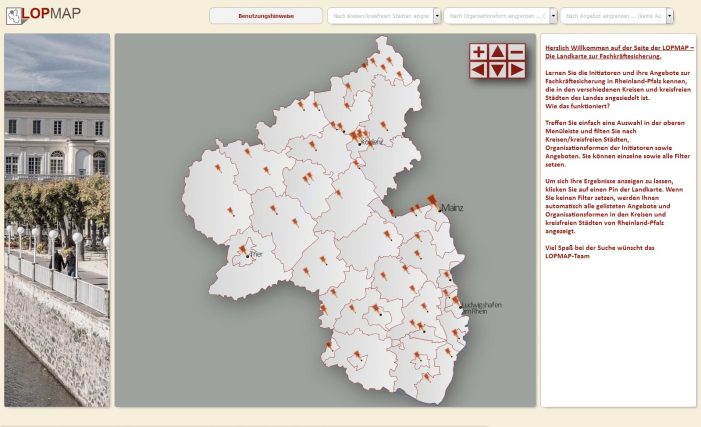Zoom in with the plus map button

click(x=478, y=52)
